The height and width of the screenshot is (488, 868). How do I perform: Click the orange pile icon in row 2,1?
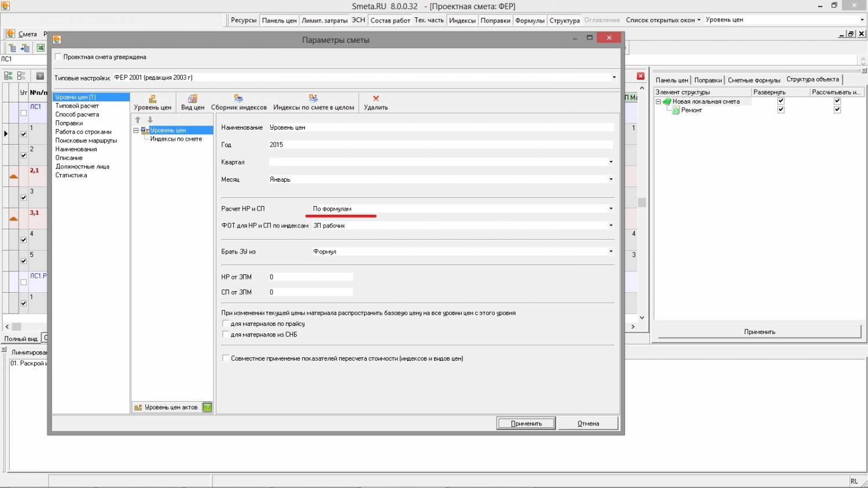pos(14,175)
